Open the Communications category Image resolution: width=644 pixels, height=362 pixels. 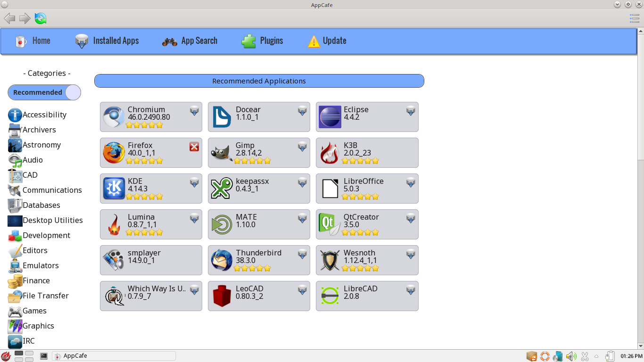45,190
